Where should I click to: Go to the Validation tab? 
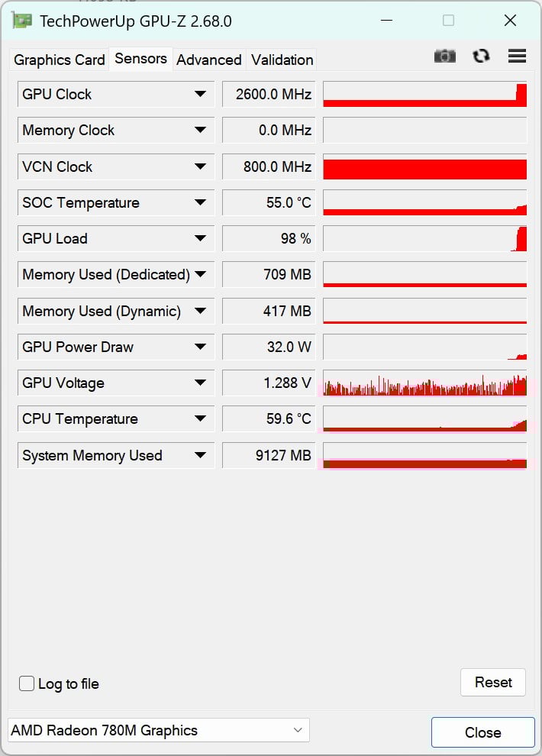pyautogui.click(x=282, y=60)
